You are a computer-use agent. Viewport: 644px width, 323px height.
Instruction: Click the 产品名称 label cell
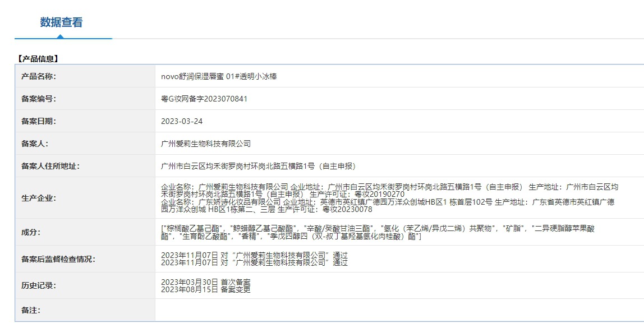click(x=85, y=76)
